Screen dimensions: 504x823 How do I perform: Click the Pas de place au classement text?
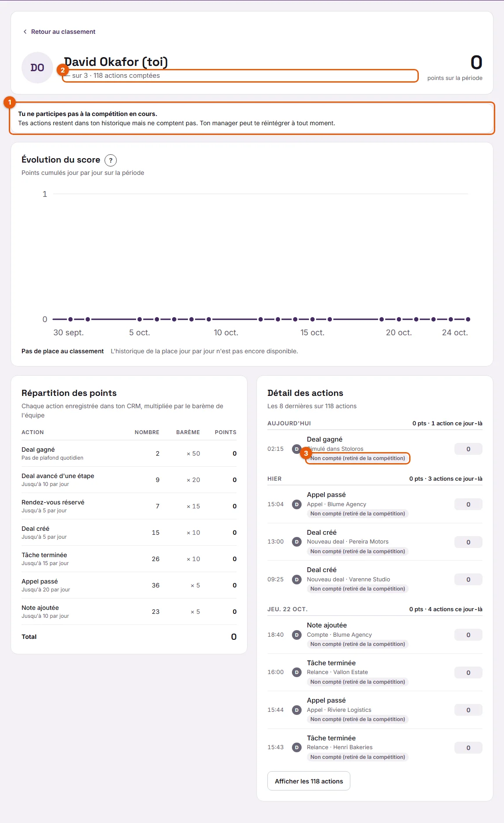(63, 351)
